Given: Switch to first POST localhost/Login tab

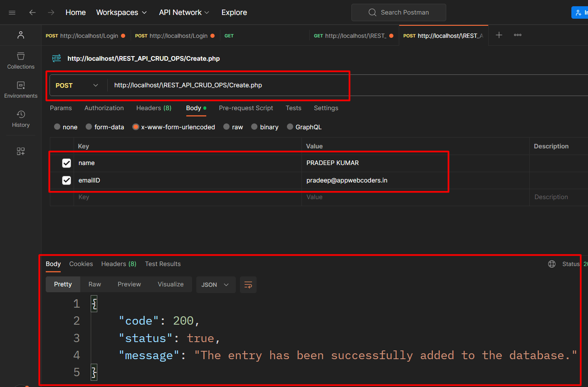Looking at the screenshot, I should click(x=86, y=36).
